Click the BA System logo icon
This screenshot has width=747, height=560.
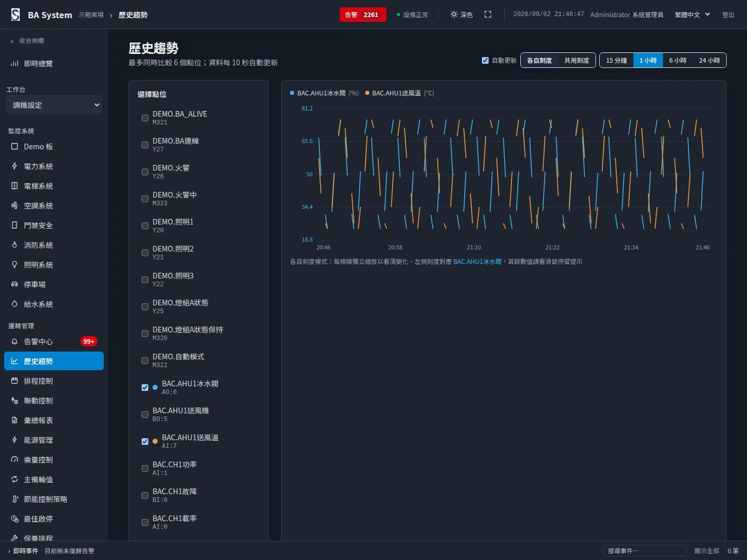[16, 15]
